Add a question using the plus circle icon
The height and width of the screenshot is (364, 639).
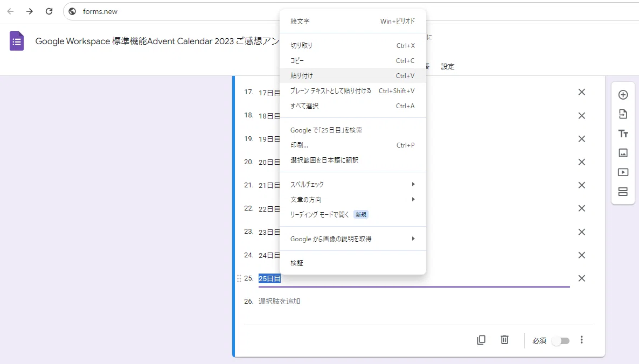623,95
